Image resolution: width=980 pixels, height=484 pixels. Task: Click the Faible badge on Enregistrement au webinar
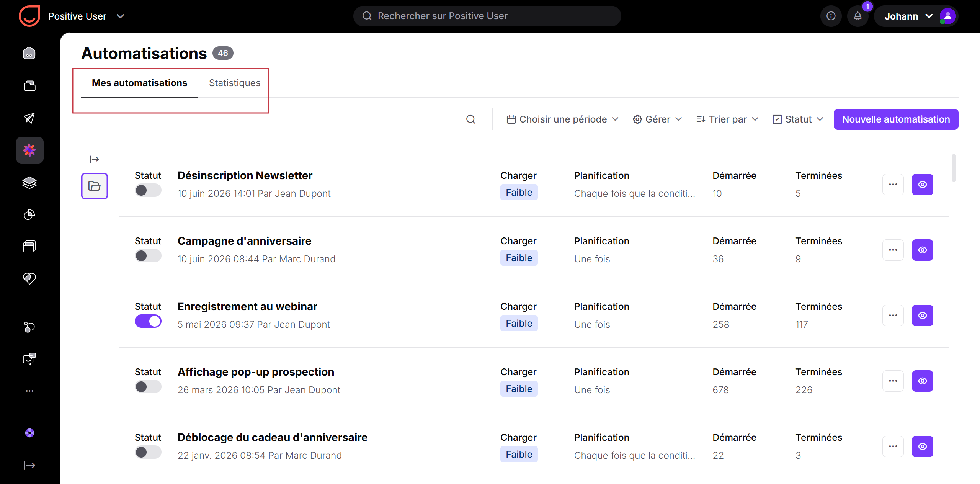(x=519, y=324)
